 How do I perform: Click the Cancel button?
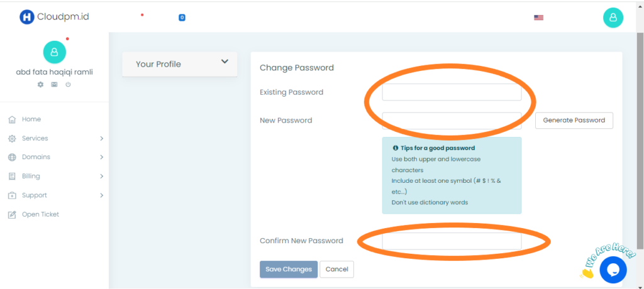[x=337, y=270]
